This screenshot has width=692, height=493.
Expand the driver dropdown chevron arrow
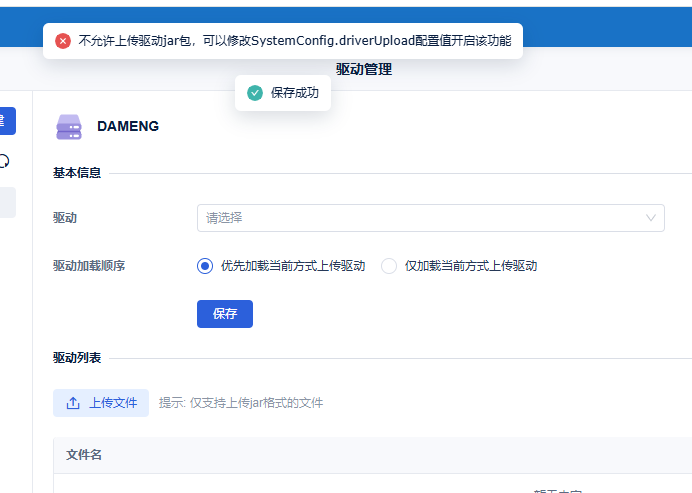pos(651,218)
